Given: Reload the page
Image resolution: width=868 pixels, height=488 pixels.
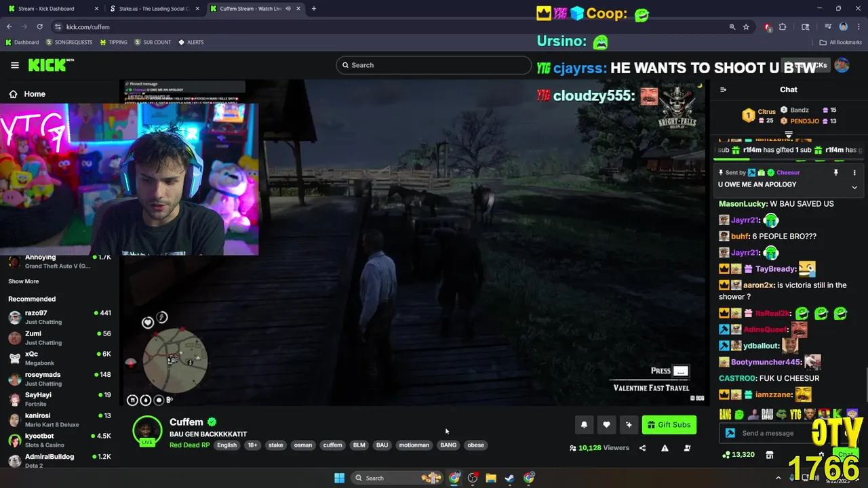Looking at the screenshot, I should coord(39,27).
